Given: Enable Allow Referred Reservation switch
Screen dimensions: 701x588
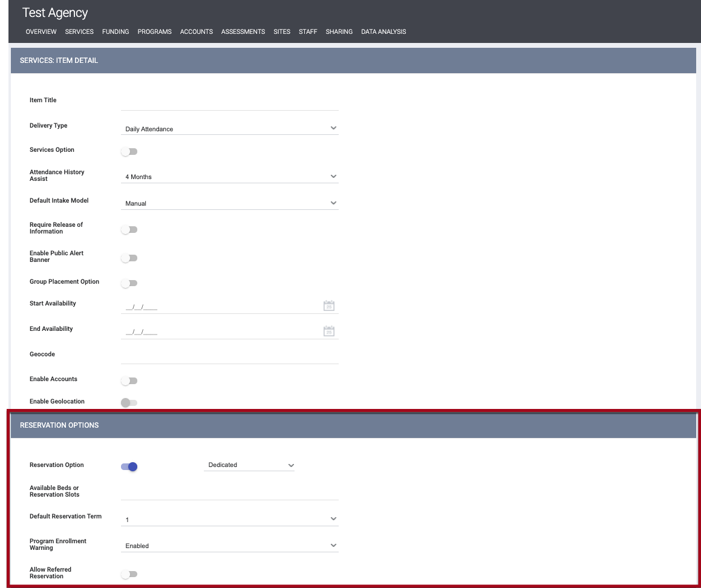Looking at the screenshot, I should click(x=129, y=573).
